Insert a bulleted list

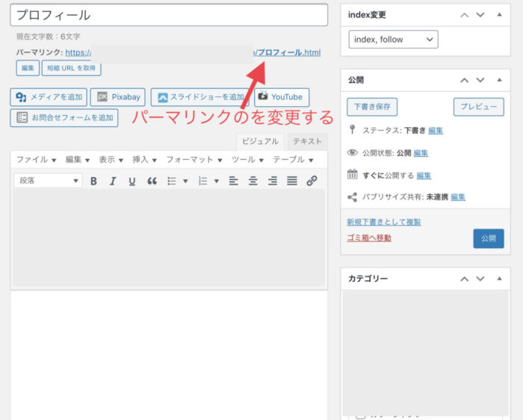click(172, 181)
